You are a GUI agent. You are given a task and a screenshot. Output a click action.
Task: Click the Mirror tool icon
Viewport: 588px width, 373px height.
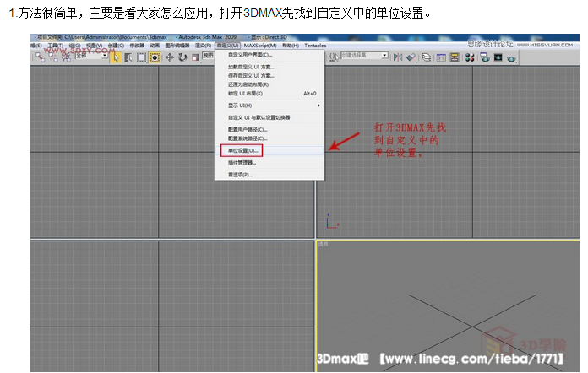398,57
